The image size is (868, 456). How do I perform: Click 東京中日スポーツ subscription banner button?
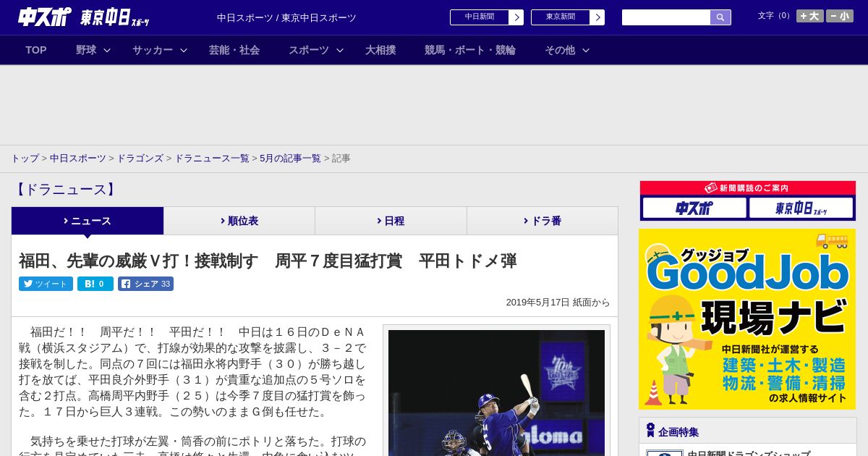tap(801, 208)
